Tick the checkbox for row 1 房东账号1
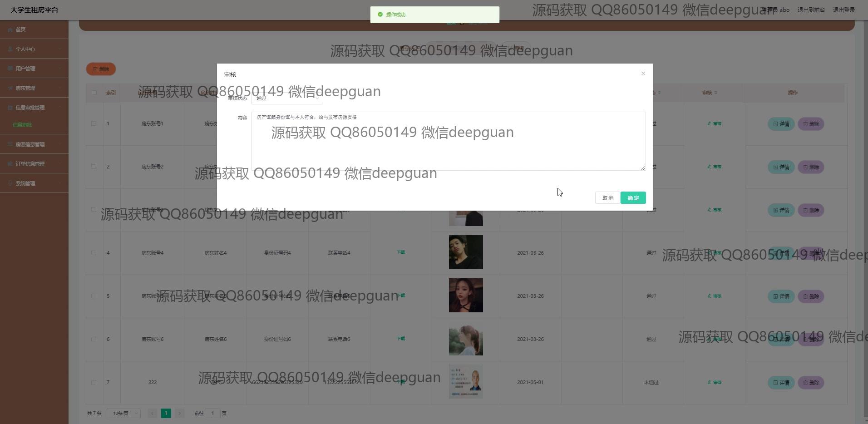 (x=94, y=123)
